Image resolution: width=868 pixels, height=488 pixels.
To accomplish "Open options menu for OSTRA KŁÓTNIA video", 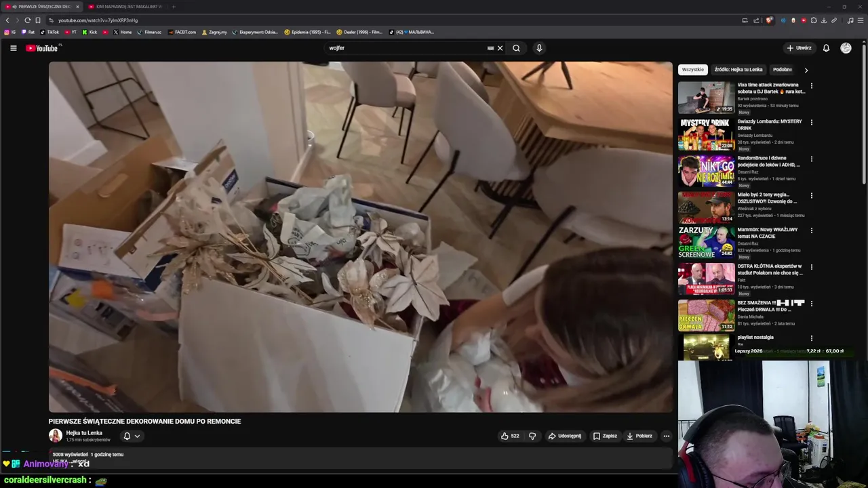I will pos(811,267).
